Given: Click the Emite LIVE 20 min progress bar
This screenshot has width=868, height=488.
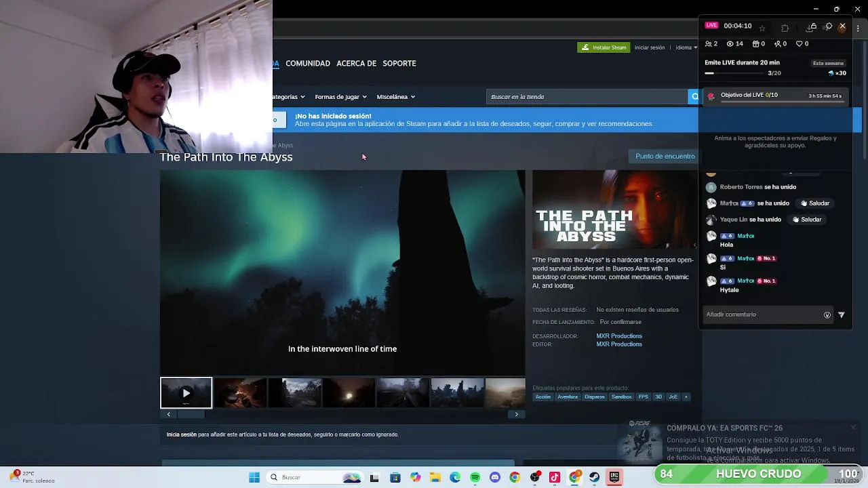Looking at the screenshot, I should coord(735,73).
